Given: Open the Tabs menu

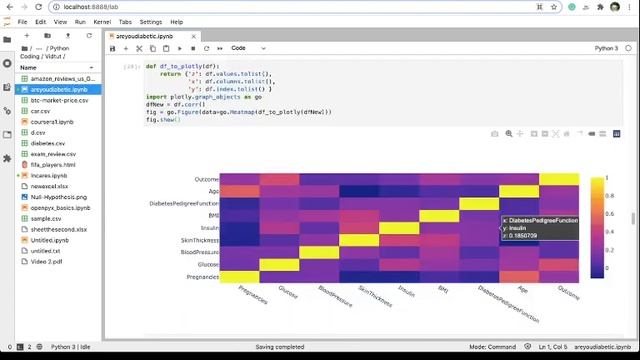Looking at the screenshot, I should 125,22.
